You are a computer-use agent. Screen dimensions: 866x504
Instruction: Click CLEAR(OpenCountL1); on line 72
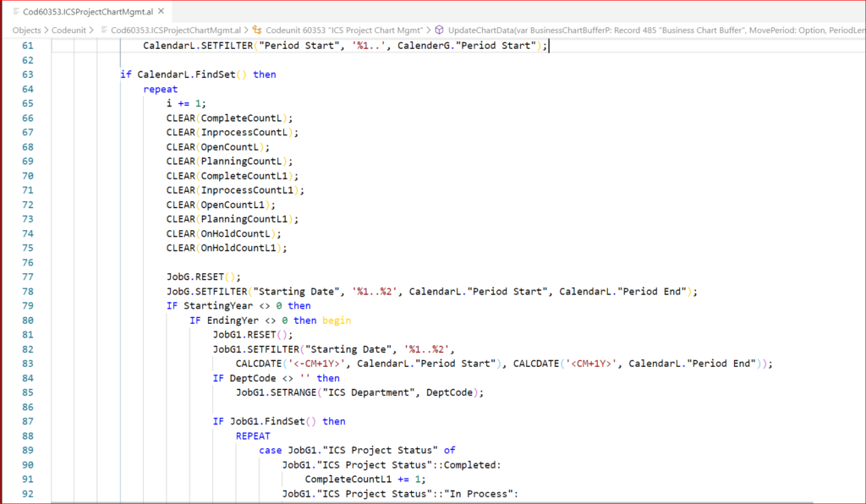[x=221, y=205]
